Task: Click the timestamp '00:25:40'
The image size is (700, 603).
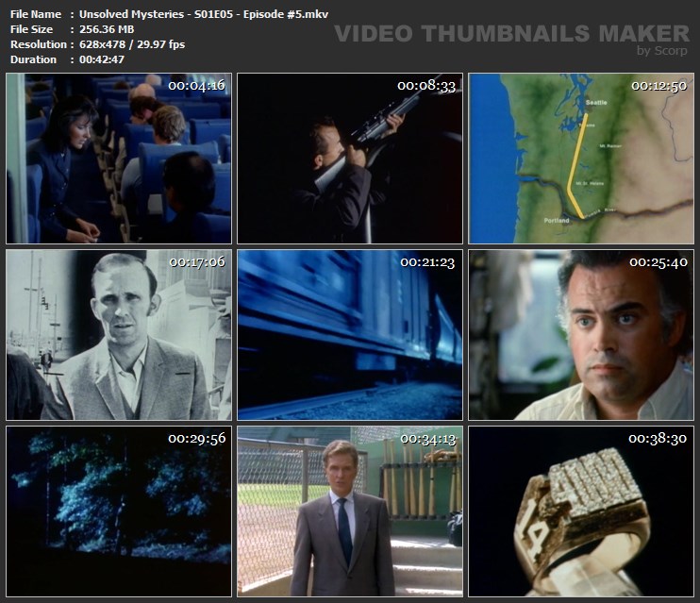Action: tap(658, 261)
